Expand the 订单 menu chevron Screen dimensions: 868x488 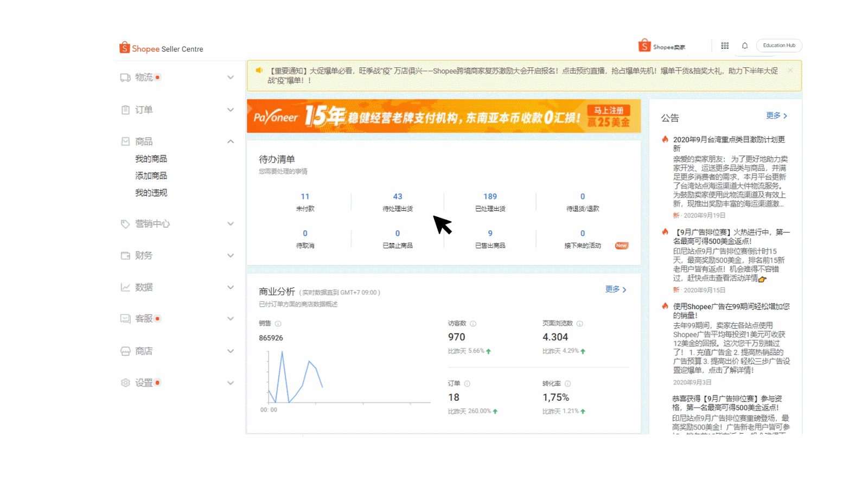(231, 110)
